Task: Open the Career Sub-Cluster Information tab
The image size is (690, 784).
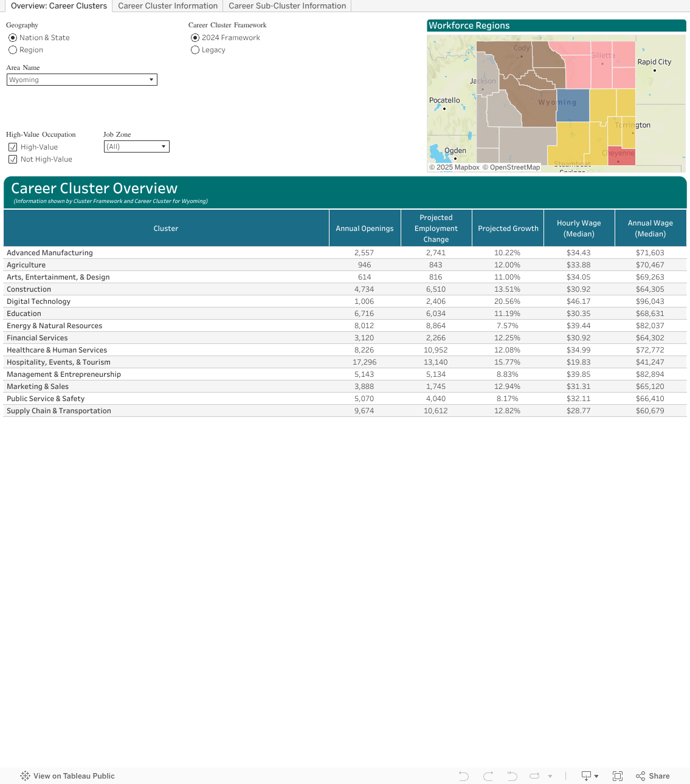Action: pos(288,6)
